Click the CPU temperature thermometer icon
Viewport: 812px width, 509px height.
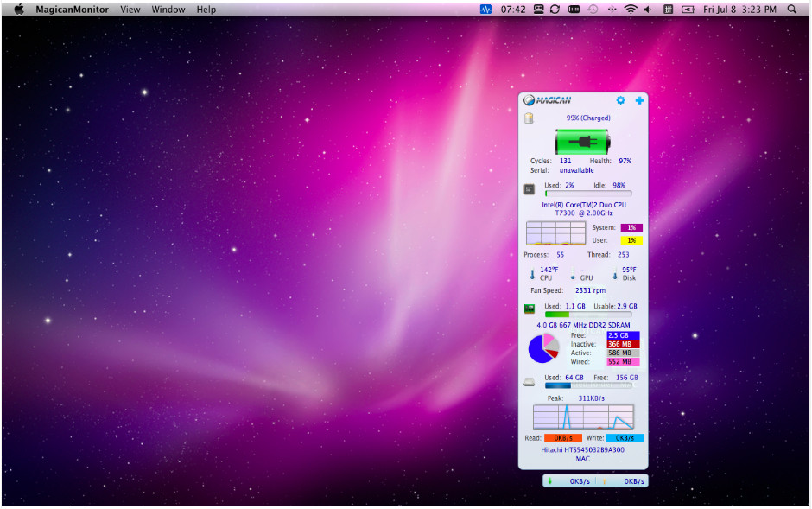pyautogui.click(x=532, y=274)
